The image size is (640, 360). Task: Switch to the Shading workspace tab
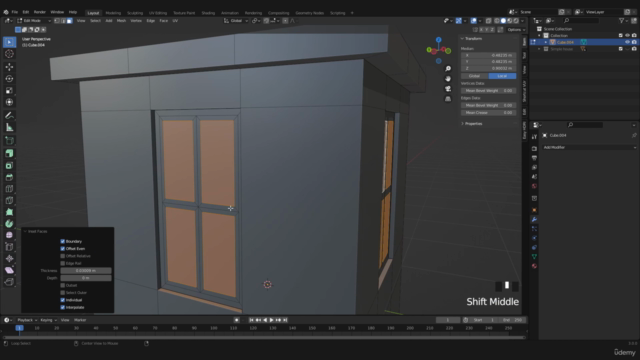(x=208, y=13)
